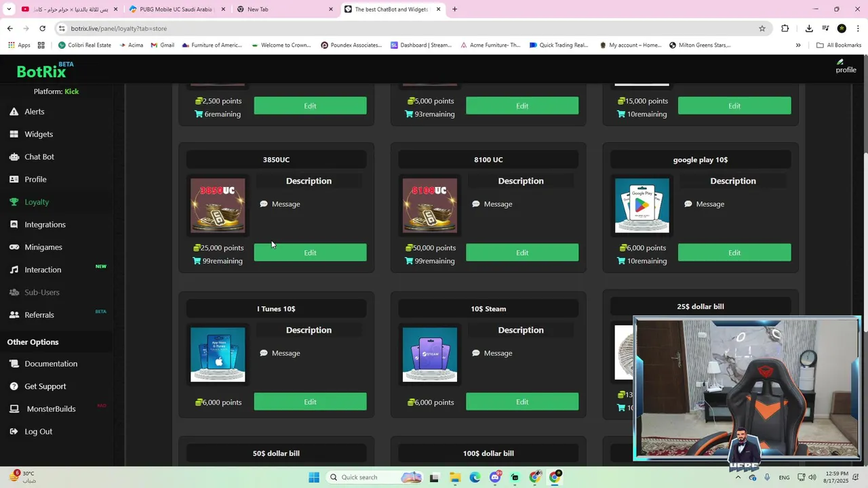
Task: Edit the 3850UC store item
Action: click(x=310, y=253)
